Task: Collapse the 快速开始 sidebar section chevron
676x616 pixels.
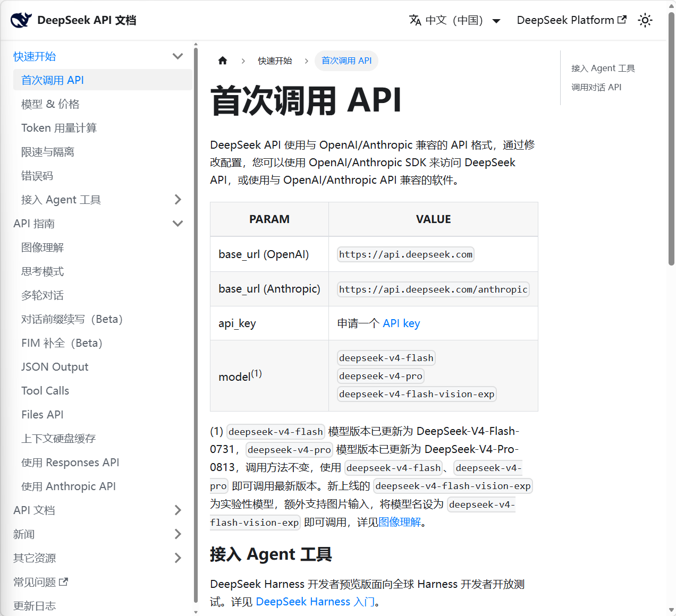Action: (x=178, y=56)
